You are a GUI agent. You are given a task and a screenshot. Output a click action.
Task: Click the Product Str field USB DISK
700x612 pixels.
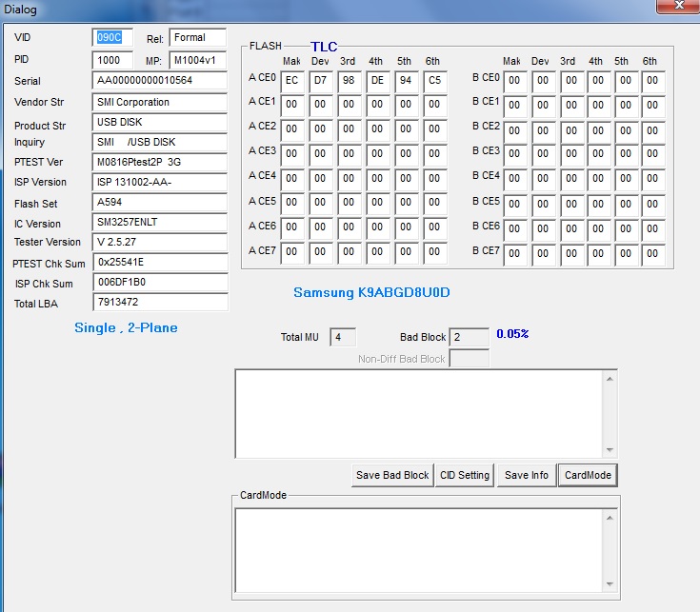(160, 122)
